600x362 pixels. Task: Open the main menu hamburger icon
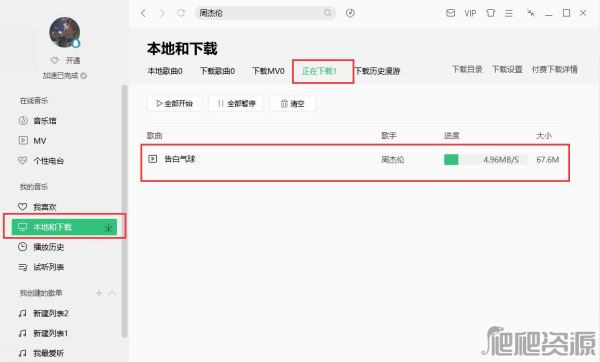point(509,13)
